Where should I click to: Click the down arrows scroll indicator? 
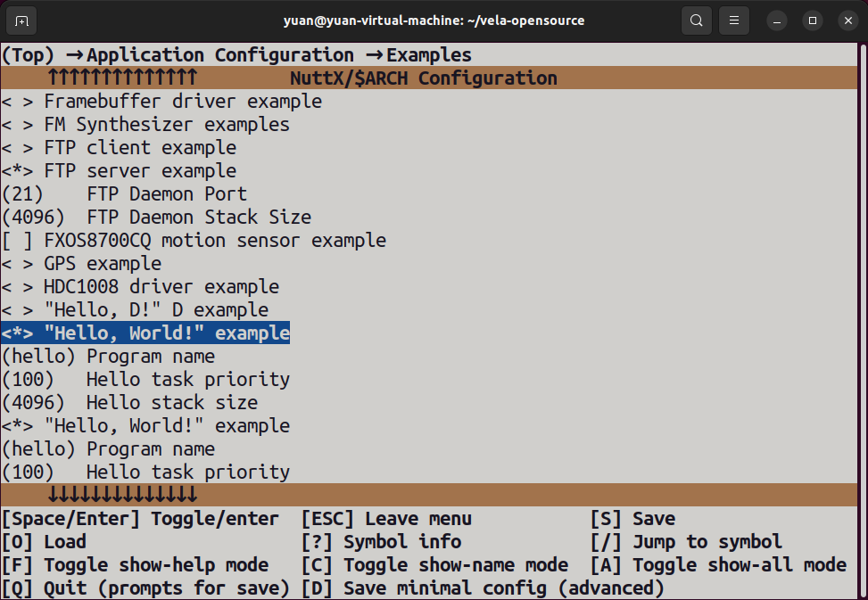click(122, 495)
